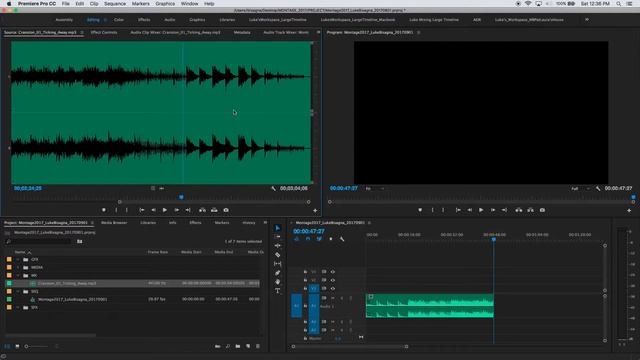Open Program monitor settings wrench
This screenshot has height=360, width=640.
pos(598,188)
